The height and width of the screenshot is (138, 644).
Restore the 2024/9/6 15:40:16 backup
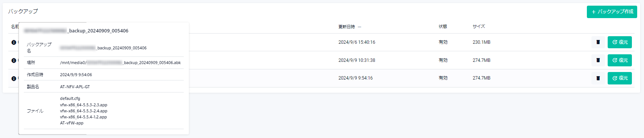pos(620,42)
